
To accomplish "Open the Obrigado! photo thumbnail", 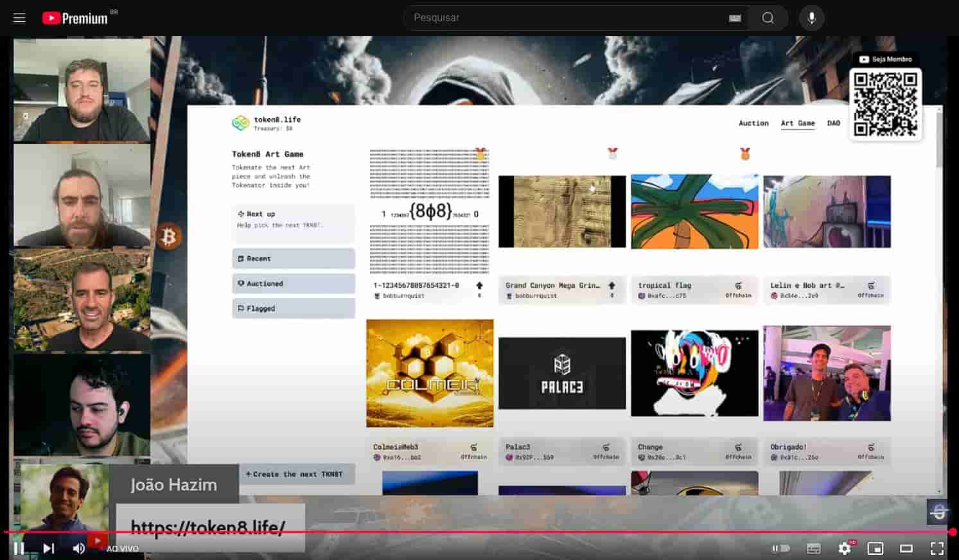I will coord(827,373).
